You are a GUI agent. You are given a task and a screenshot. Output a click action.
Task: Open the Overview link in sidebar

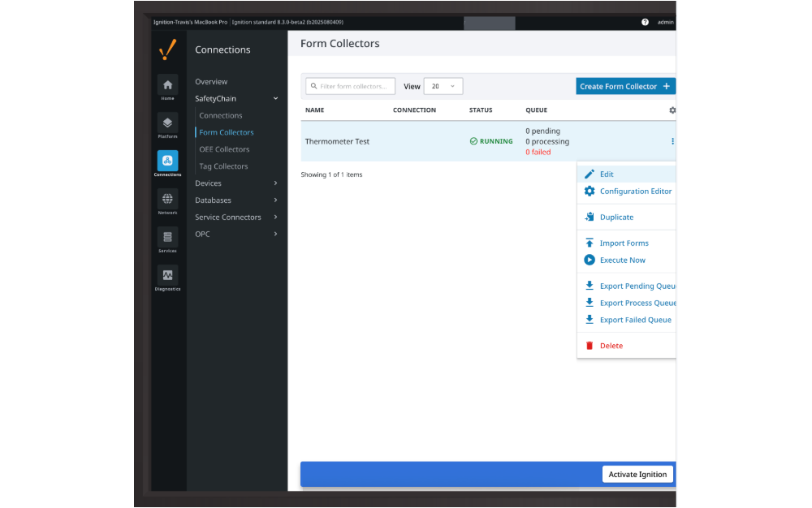point(211,82)
